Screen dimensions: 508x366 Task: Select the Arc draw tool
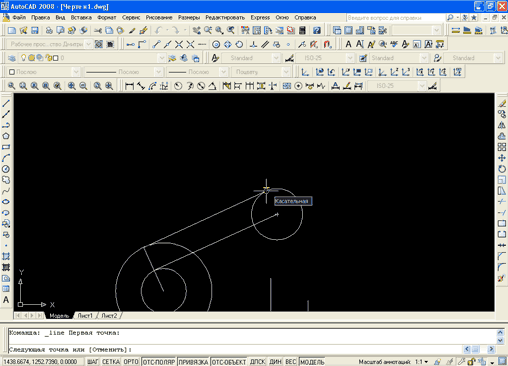(6, 158)
